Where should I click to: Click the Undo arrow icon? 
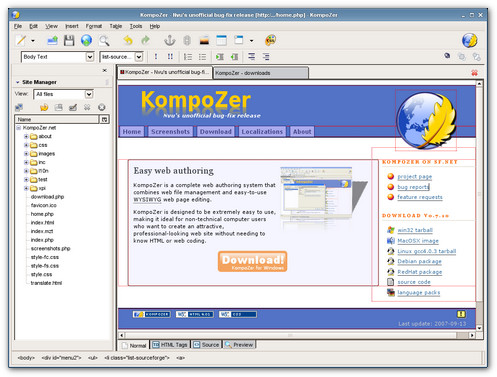click(128, 40)
